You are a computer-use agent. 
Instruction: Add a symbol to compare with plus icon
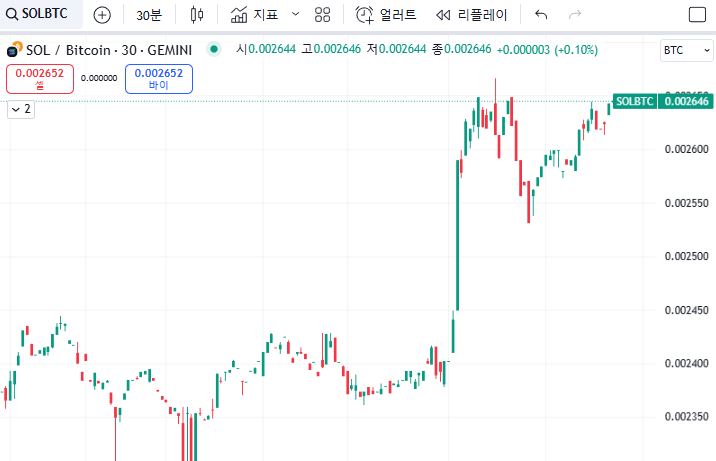click(102, 15)
